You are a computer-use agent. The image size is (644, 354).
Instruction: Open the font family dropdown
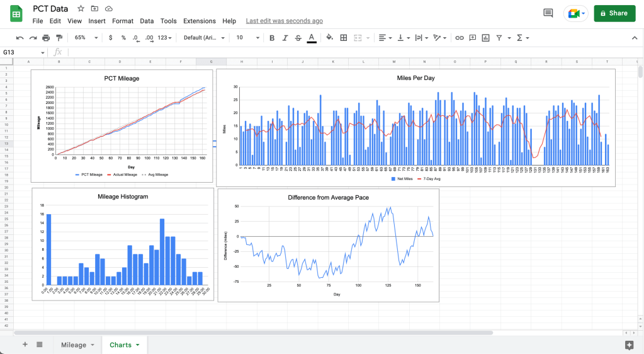tap(204, 38)
